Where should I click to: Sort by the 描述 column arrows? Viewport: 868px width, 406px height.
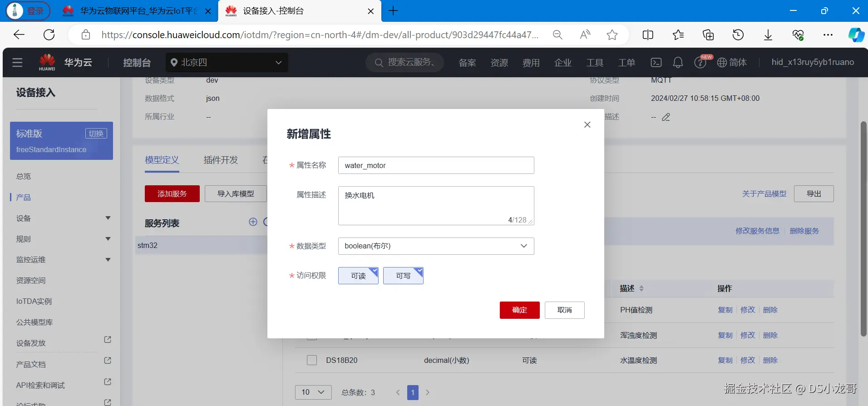click(641, 288)
